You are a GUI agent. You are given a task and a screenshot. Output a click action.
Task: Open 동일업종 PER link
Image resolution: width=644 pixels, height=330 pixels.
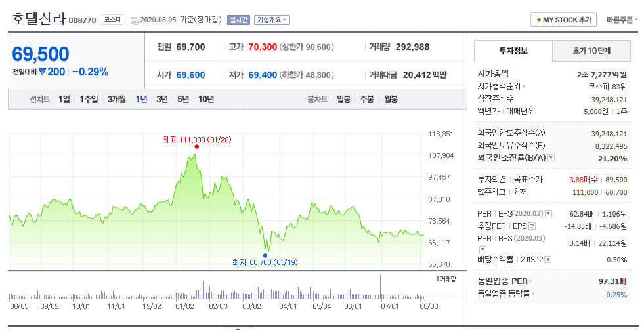point(505,281)
